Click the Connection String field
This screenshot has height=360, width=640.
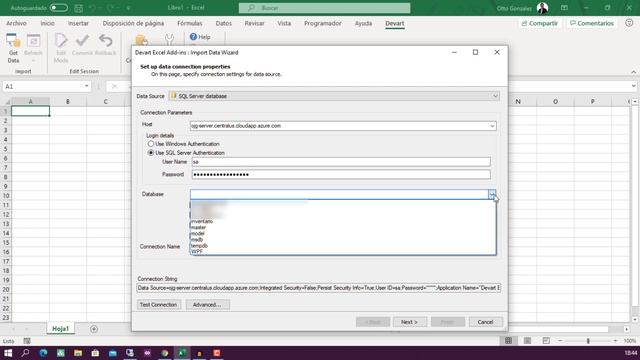pyautogui.click(x=319, y=288)
